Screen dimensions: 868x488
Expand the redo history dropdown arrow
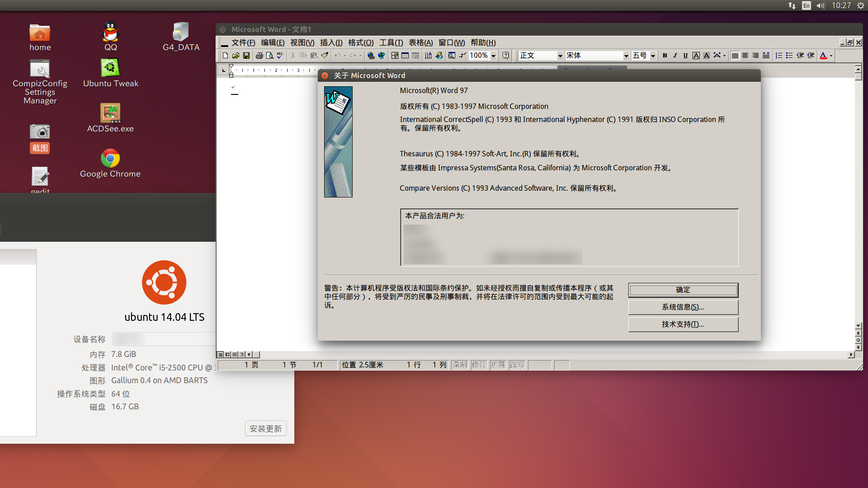point(360,56)
